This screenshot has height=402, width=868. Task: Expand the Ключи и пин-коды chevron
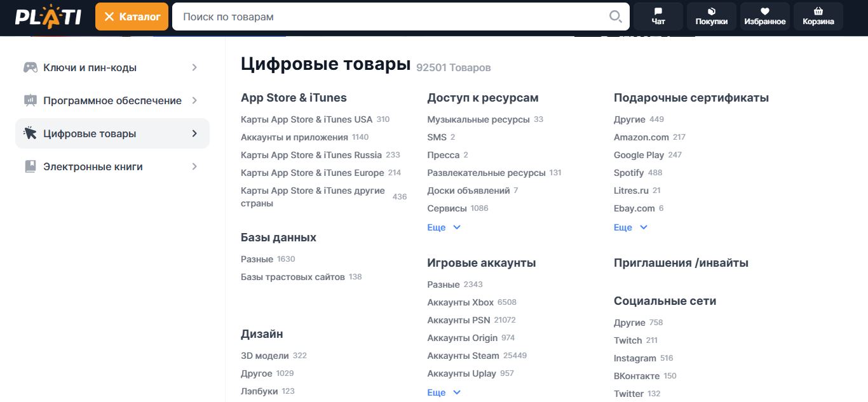click(194, 67)
